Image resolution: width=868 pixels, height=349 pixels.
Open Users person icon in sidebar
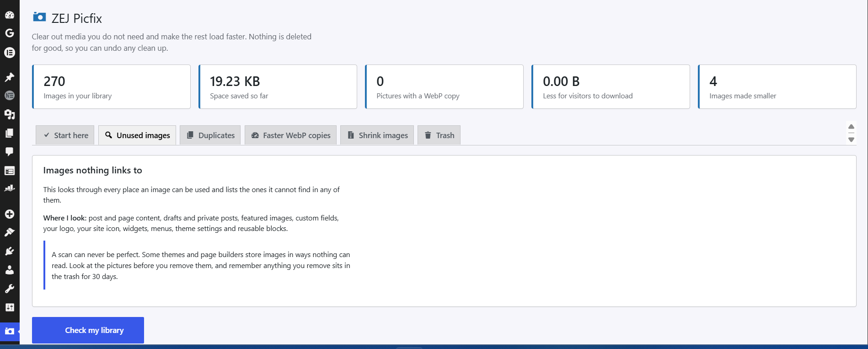click(x=10, y=270)
